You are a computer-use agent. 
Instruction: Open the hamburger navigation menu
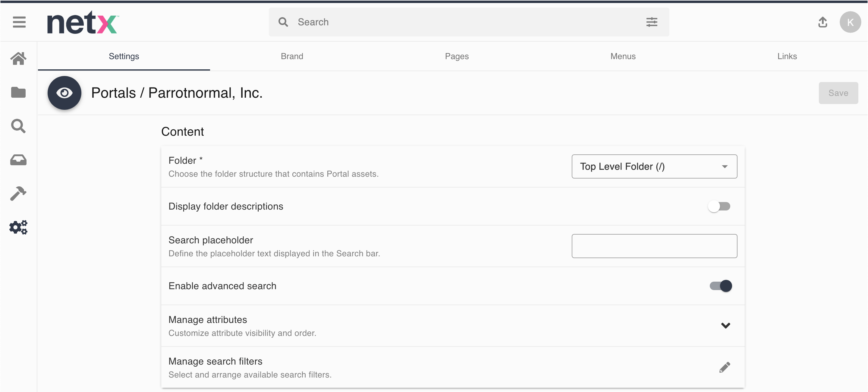[x=19, y=22]
